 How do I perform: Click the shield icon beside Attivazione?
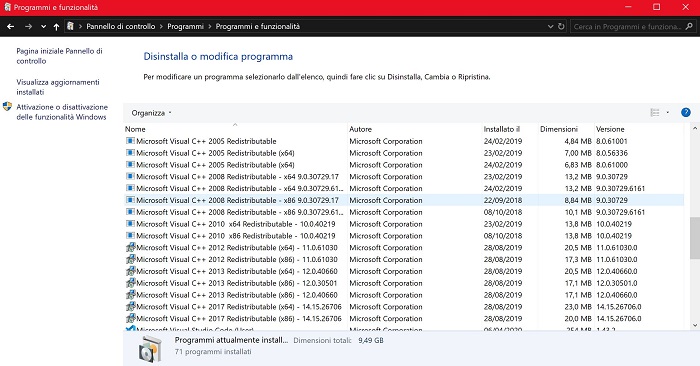coord(7,107)
